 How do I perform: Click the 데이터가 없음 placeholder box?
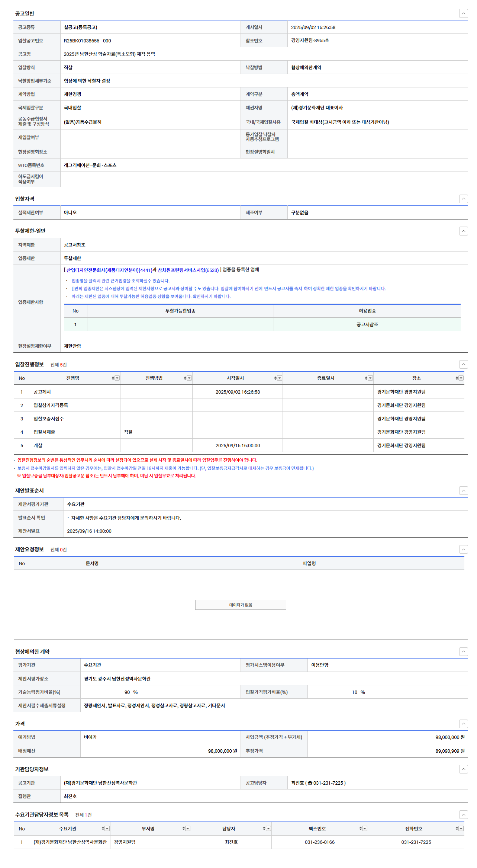[x=241, y=605]
